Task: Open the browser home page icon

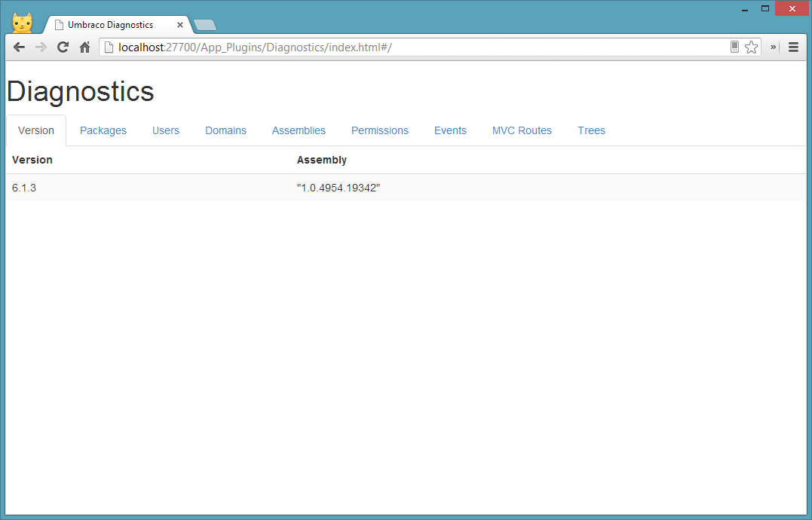Action: [x=85, y=47]
